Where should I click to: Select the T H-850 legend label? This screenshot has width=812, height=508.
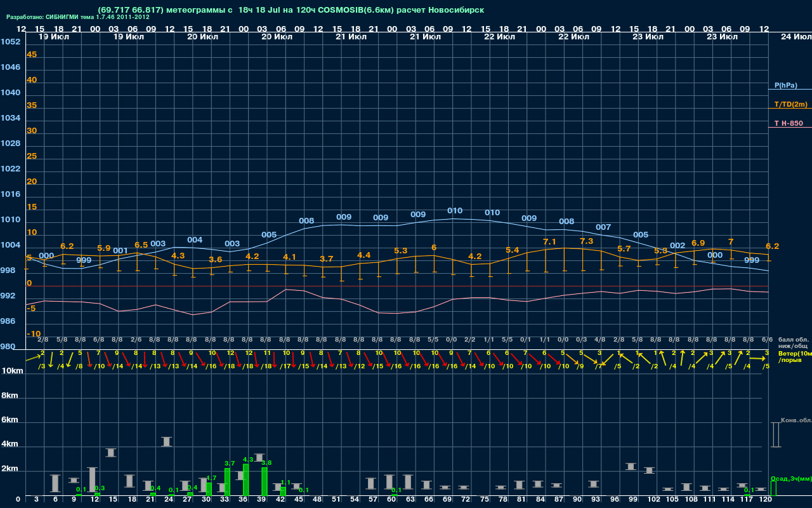(x=788, y=123)
